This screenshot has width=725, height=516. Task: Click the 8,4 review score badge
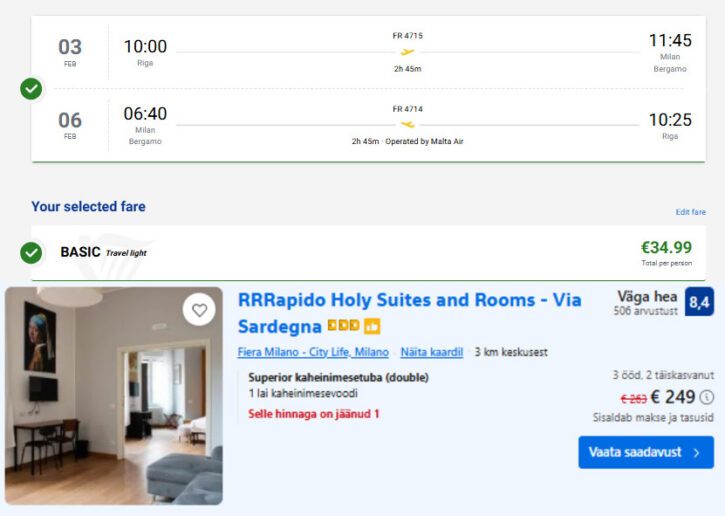[699, 302]
